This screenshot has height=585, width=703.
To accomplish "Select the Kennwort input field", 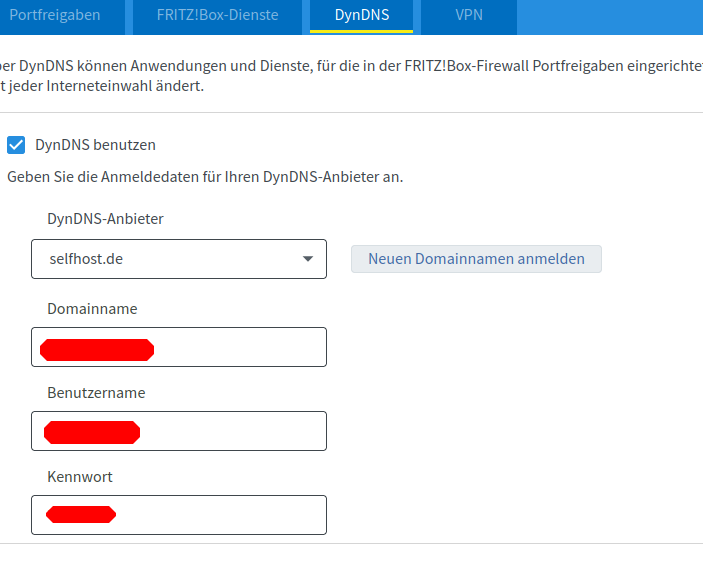I will (179, 515).
